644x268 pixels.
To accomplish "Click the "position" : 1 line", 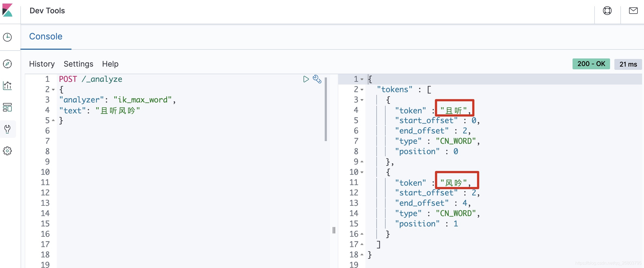I will pos(426,224).
